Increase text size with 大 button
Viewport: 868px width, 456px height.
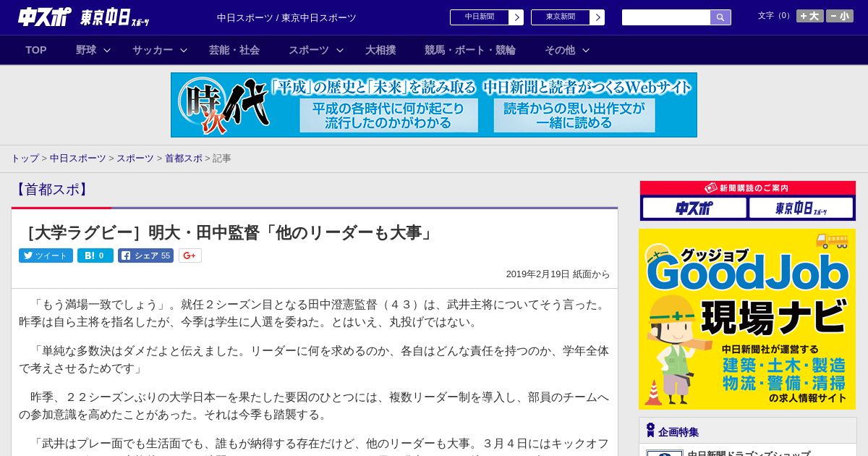(810, 16)
